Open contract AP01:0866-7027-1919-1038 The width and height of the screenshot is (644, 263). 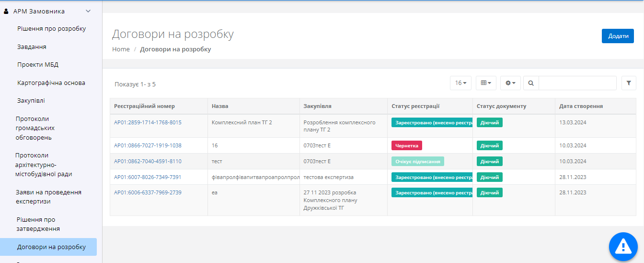(148, 145)
